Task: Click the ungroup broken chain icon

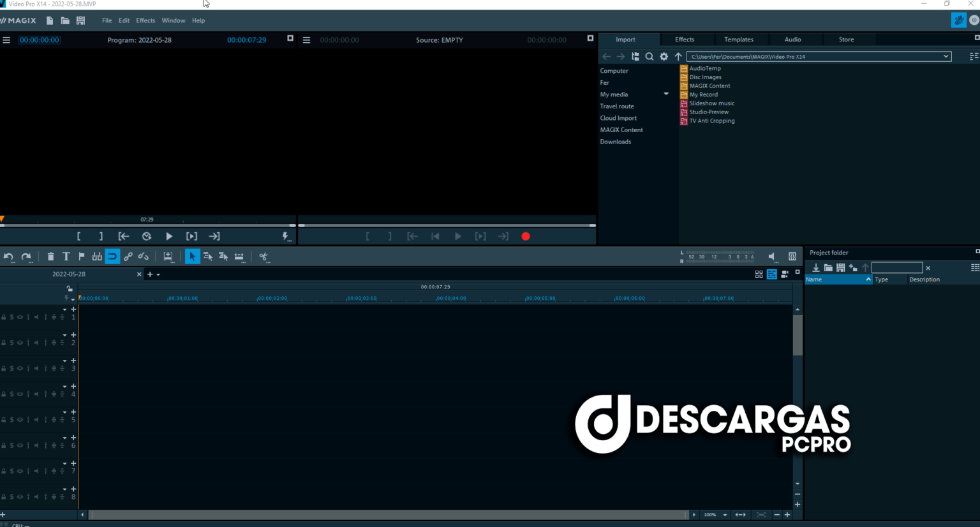Action: (x=143, y=256)
